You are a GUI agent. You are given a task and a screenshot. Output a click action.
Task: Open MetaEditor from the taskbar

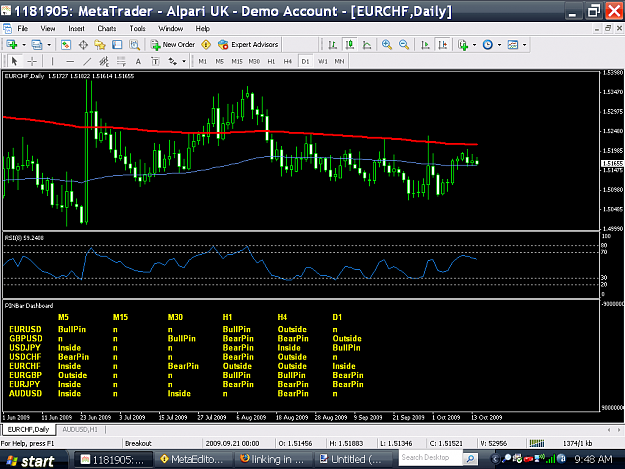pyautogui.click(x=193, y=459)
